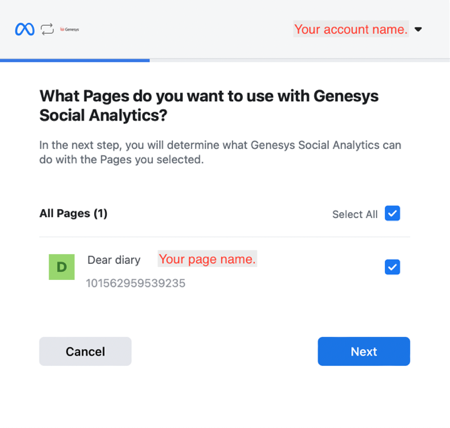
Task: Click the In the next step description
Action: (x=220, y=152)
